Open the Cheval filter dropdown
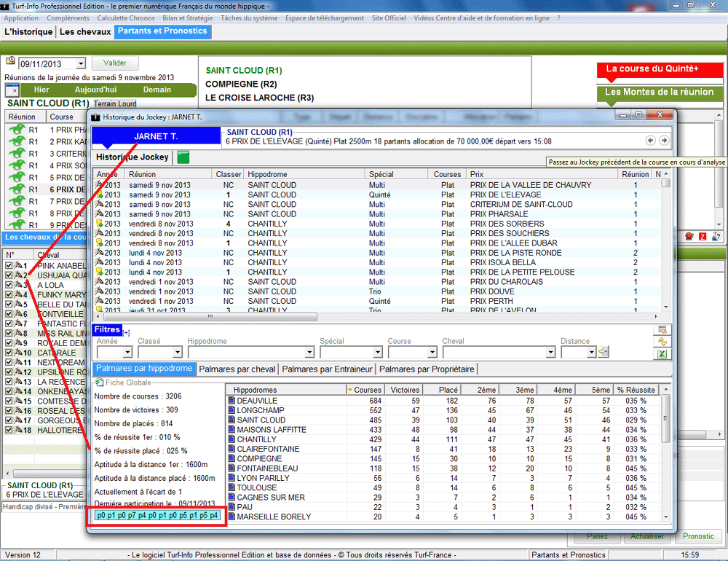This screenshot has height=561, width=728. click(x=550, y=353)
